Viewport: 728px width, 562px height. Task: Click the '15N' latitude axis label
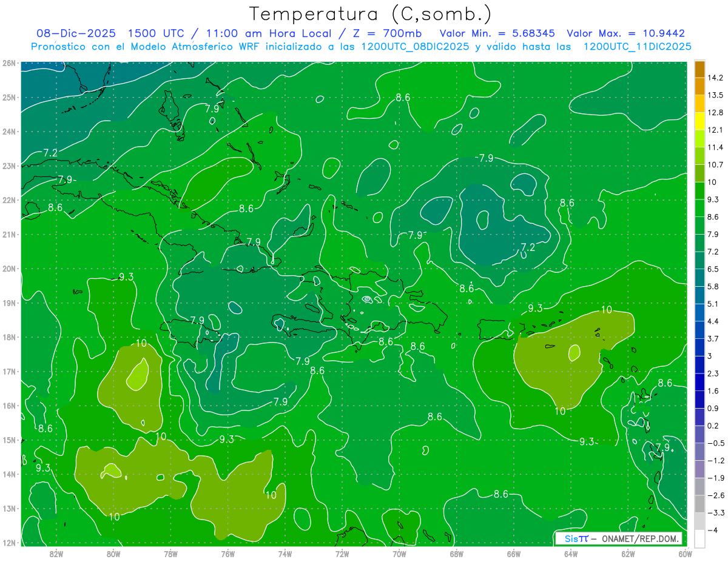[x=8, y=440]
